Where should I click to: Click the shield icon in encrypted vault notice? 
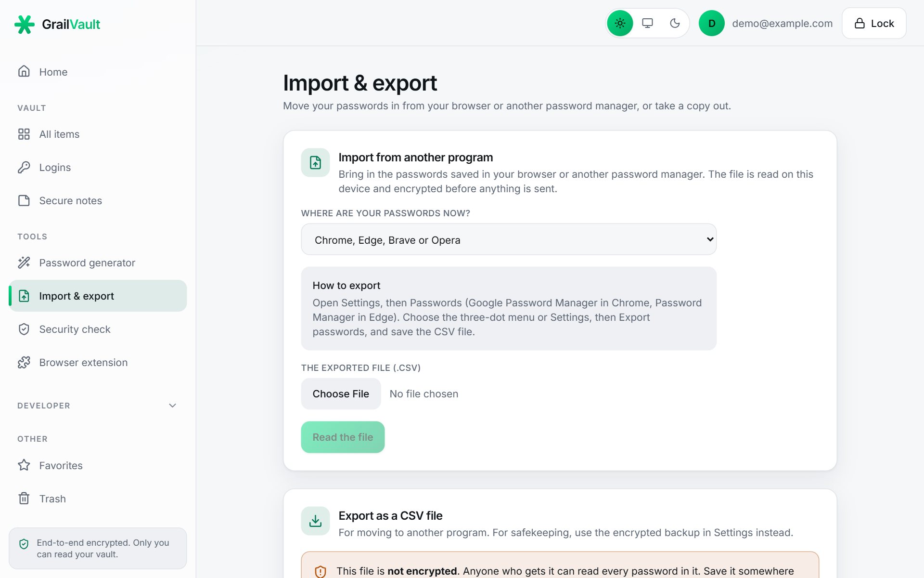coord(24,544)
